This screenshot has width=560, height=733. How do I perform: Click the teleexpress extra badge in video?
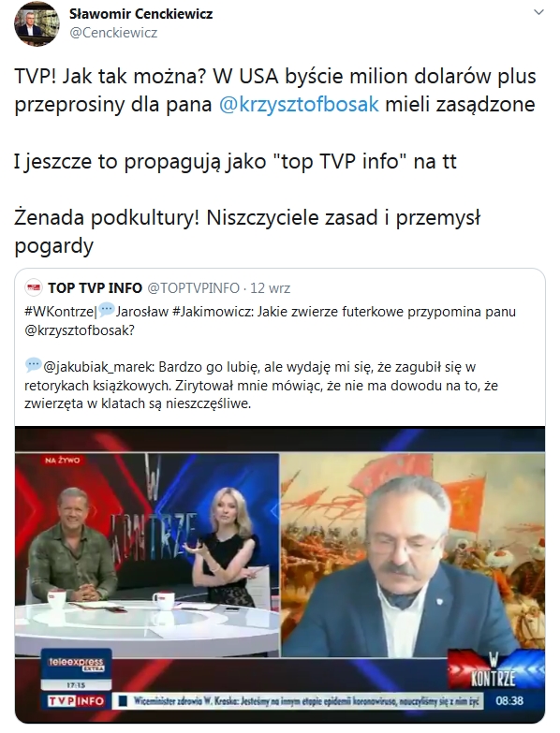[76, 666]
